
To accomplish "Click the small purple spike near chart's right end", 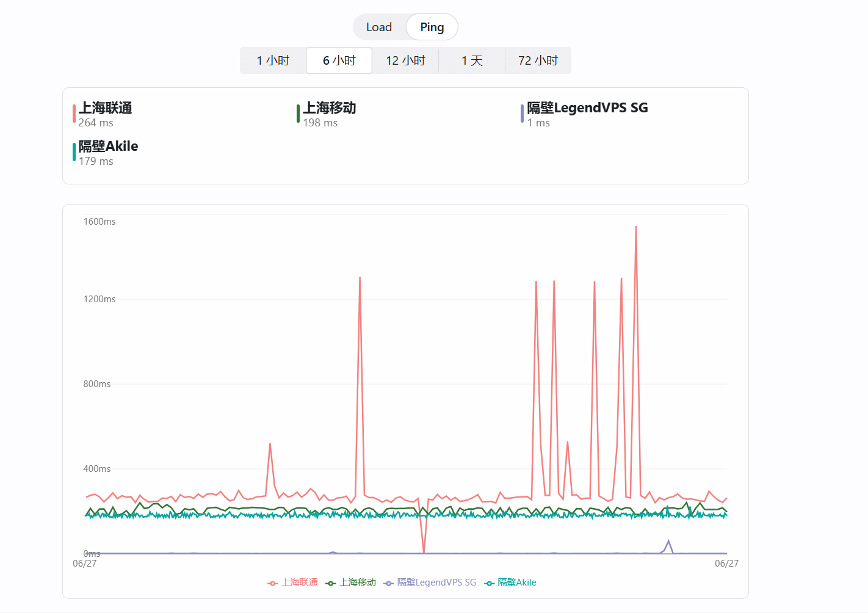I will (x=668, y=542).
